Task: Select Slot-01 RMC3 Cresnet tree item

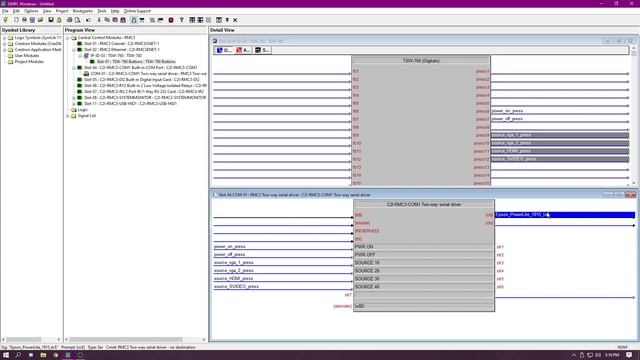Action: coord(121,44)
